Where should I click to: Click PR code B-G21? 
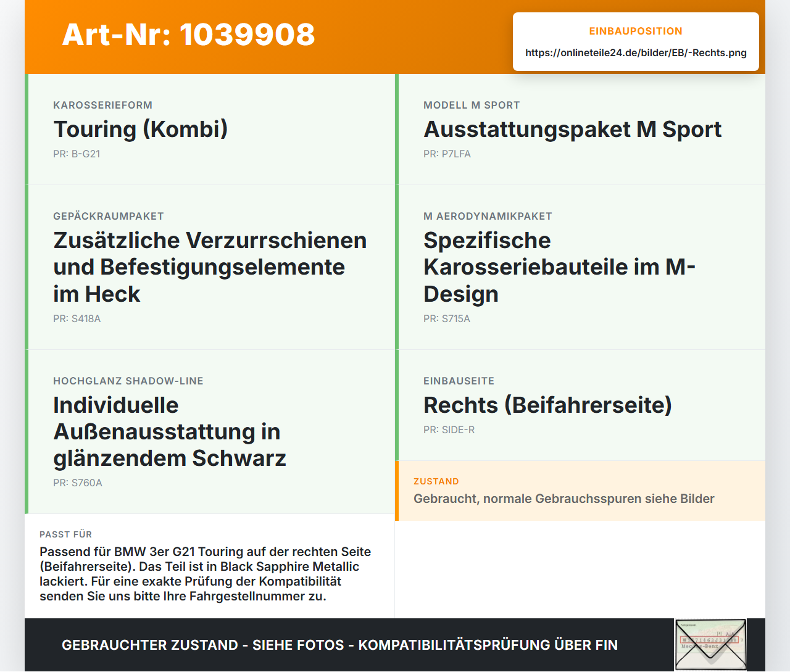77,154
